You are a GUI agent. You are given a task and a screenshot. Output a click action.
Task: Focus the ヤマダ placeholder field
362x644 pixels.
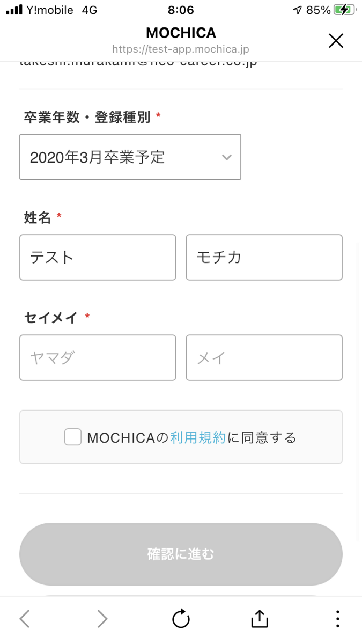click(x=98, y=357)
